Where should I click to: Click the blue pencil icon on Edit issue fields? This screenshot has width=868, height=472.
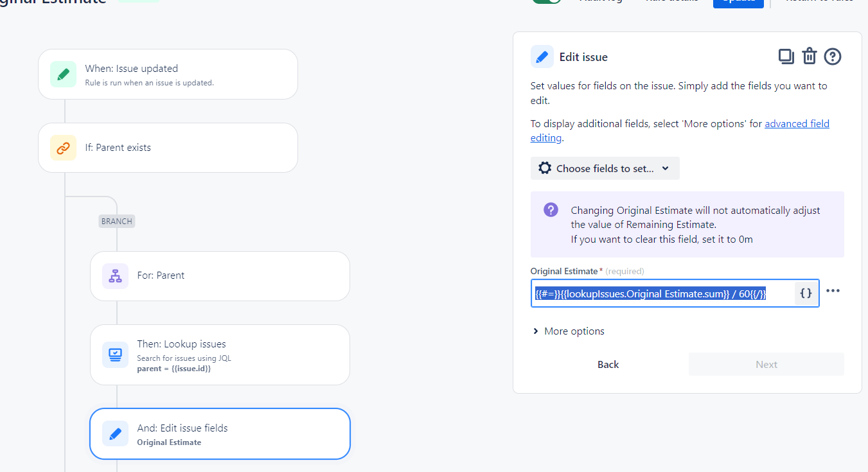coord(115,434)
